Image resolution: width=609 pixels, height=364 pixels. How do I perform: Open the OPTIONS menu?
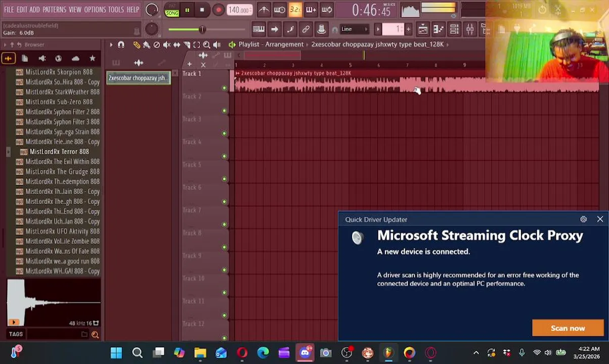[95, 10]
